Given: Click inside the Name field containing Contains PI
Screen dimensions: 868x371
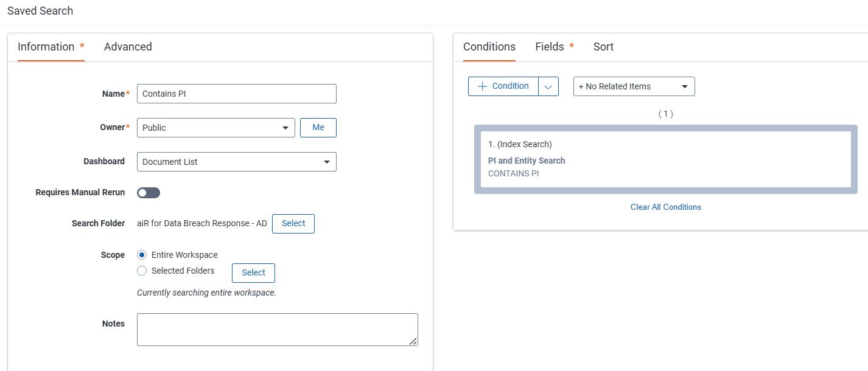Looking at the screenshot, I should 236,94.
